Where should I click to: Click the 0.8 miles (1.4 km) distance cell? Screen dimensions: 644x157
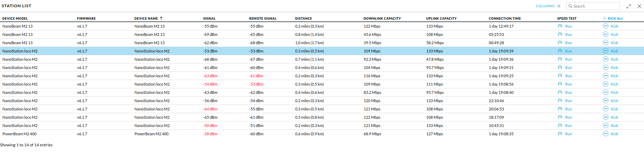tap(309, 35)
